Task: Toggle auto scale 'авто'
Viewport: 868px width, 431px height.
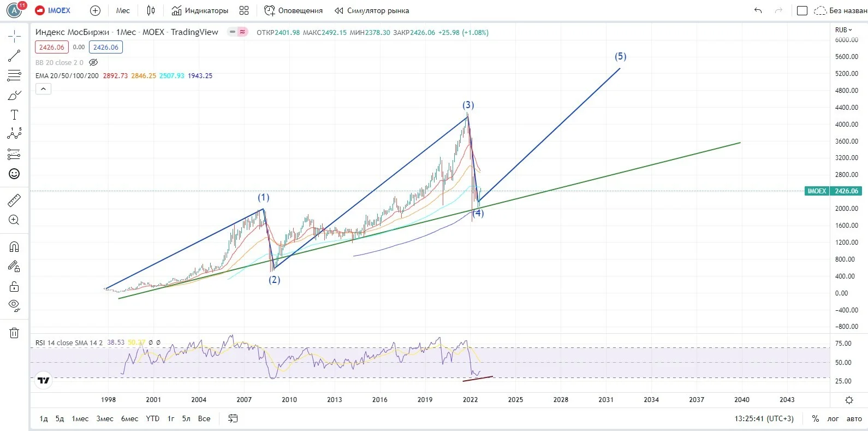Action: (854, 418)
